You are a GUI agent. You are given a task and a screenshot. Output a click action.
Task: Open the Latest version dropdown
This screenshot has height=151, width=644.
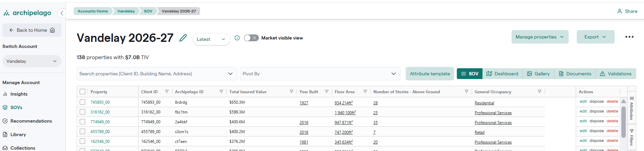(x=211, y=39)
